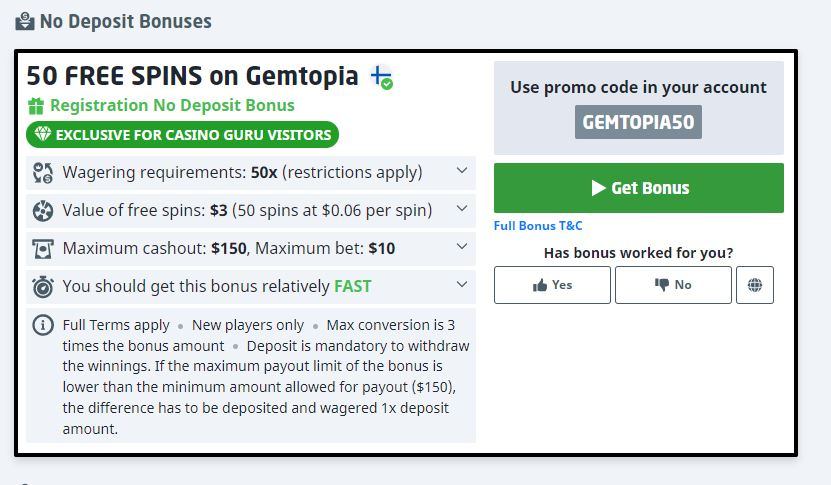Expand the maximum cashout details row
The height and width of the screenshot is (485, 831).
[461, 247]
